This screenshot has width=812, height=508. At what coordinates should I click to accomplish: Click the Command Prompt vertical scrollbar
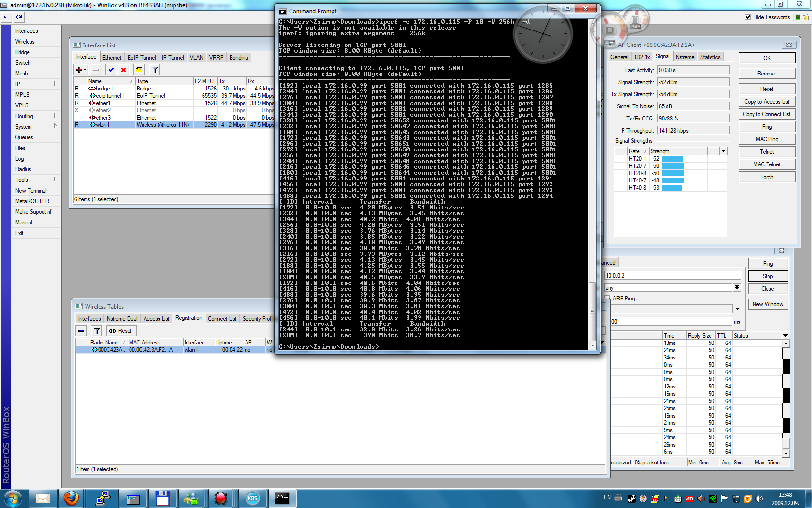coord(592,184)
